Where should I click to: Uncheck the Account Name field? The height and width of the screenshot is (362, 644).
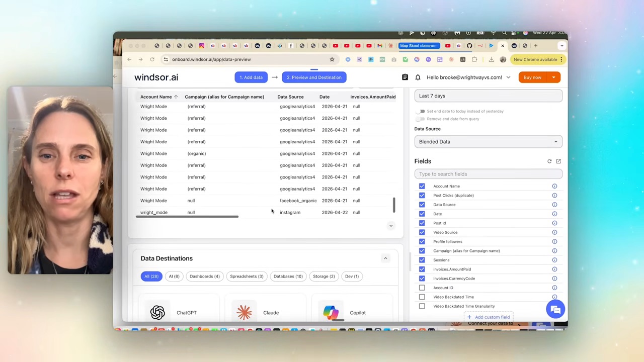(422, 186)
